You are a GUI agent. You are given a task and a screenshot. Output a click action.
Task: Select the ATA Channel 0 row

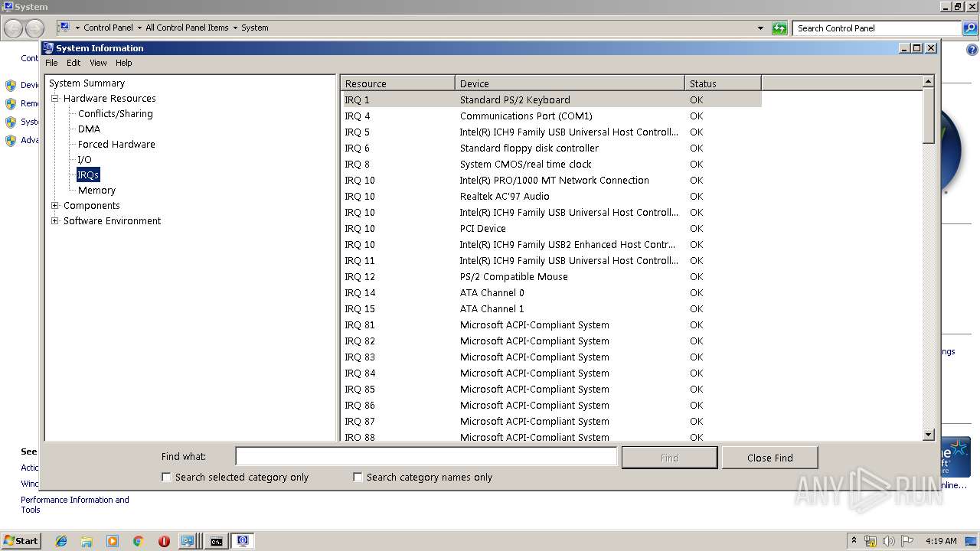[x=551, y=292]
